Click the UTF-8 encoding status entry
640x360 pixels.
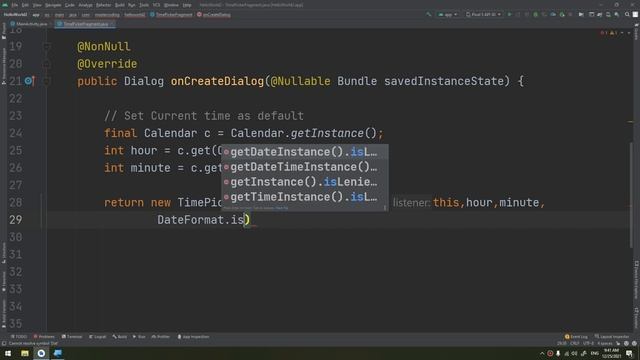(589, 344)
